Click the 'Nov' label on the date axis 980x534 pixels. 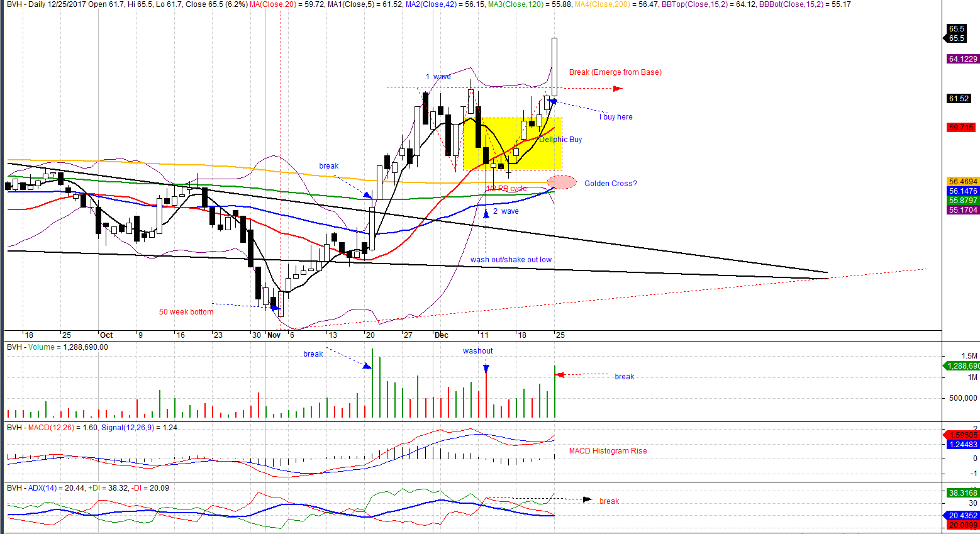[274, 335]
